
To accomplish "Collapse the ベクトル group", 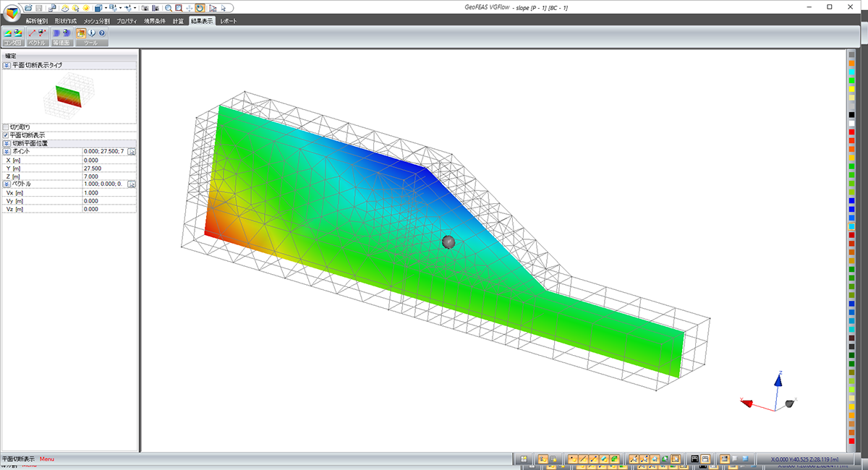I will 7,184.
